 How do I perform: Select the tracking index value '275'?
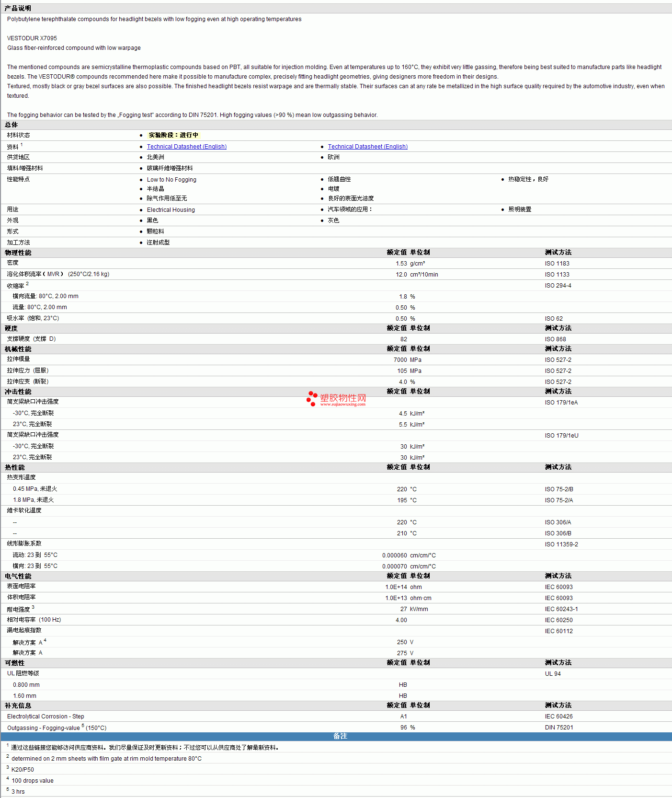[402, 653]
